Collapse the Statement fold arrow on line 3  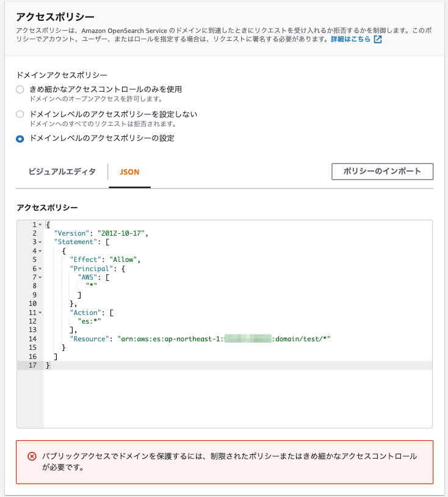(x=40, y=242)
